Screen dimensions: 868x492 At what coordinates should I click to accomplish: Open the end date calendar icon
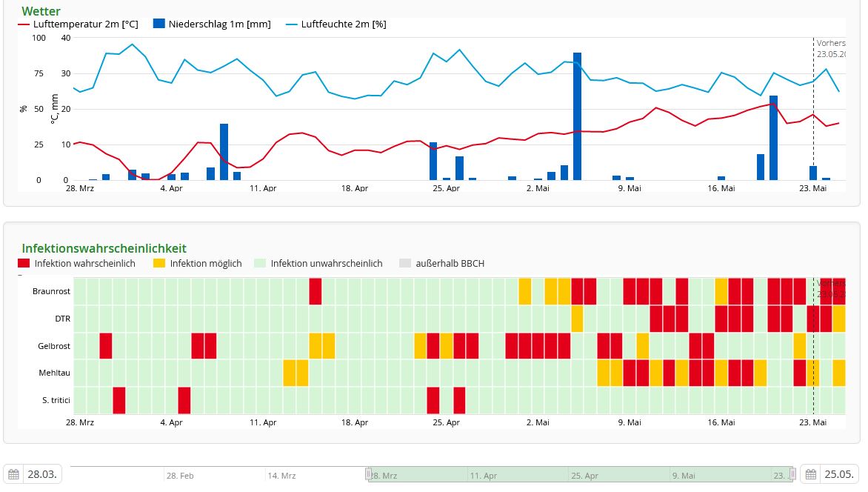(810, 474)
